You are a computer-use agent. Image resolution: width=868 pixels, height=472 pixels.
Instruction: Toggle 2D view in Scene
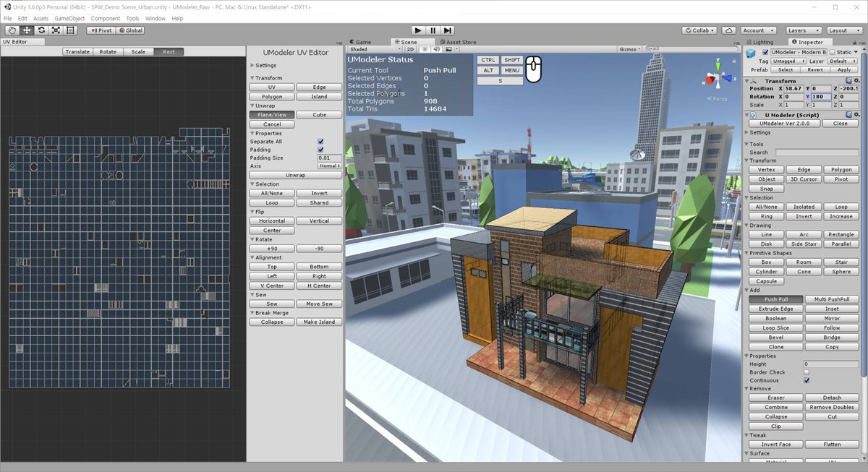tap(410, 49)
